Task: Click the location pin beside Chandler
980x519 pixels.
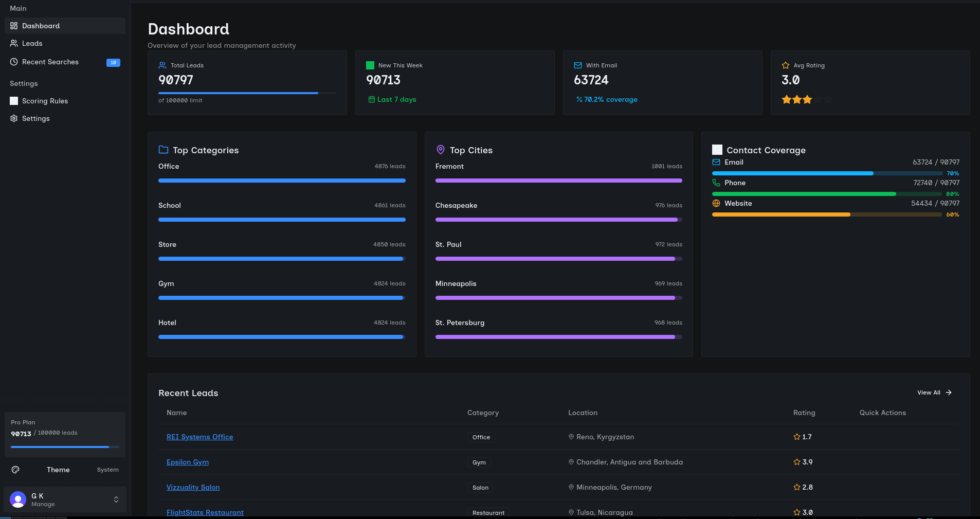Action: (x=571, y=462)
